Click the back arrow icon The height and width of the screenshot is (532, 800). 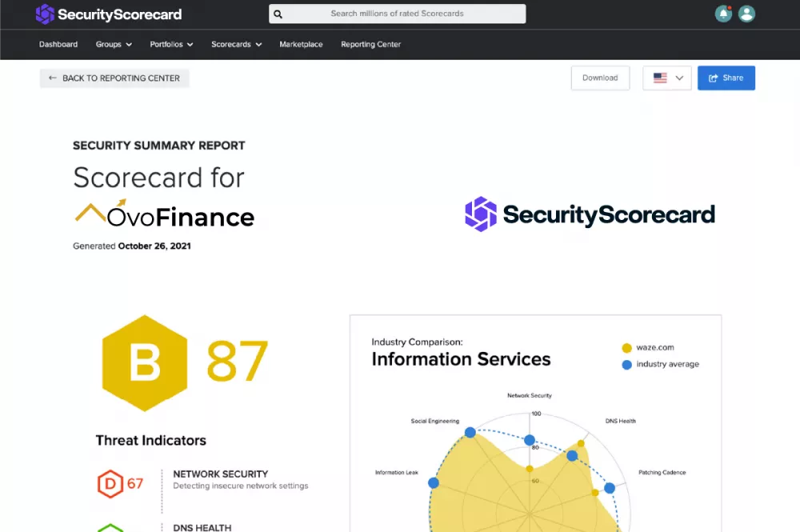click(x=52, y=78)
